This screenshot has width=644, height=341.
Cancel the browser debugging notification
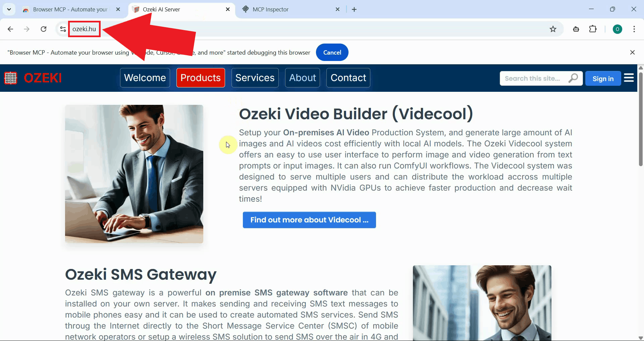click(332, 52)
